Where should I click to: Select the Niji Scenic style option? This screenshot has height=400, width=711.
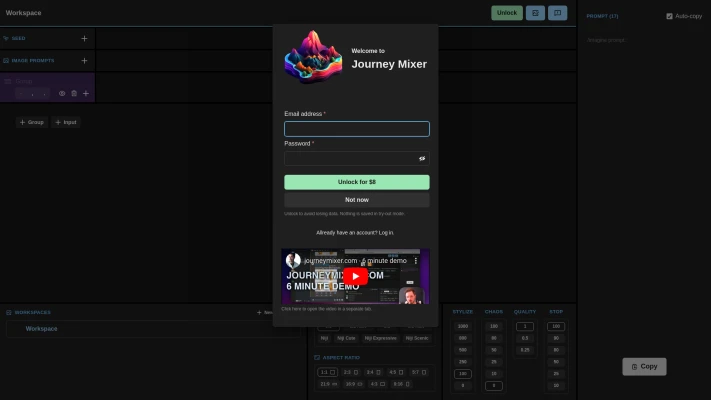pos(417,338)
